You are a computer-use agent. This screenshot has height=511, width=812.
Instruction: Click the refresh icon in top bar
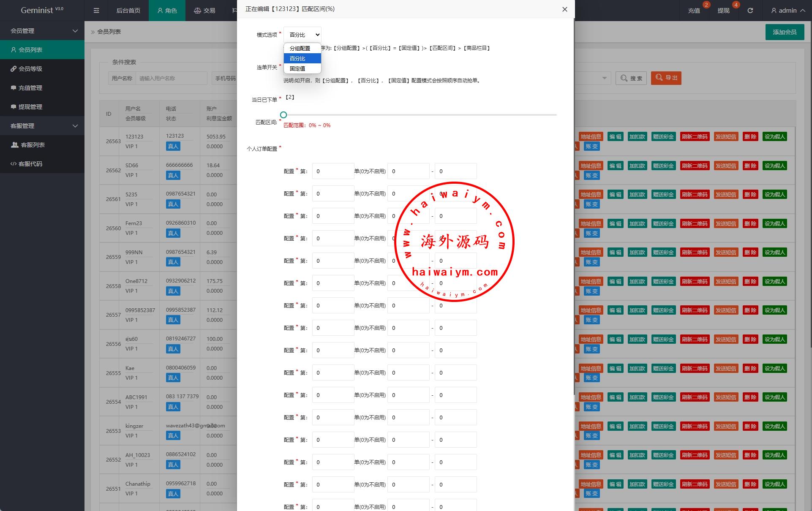(750, 11)
